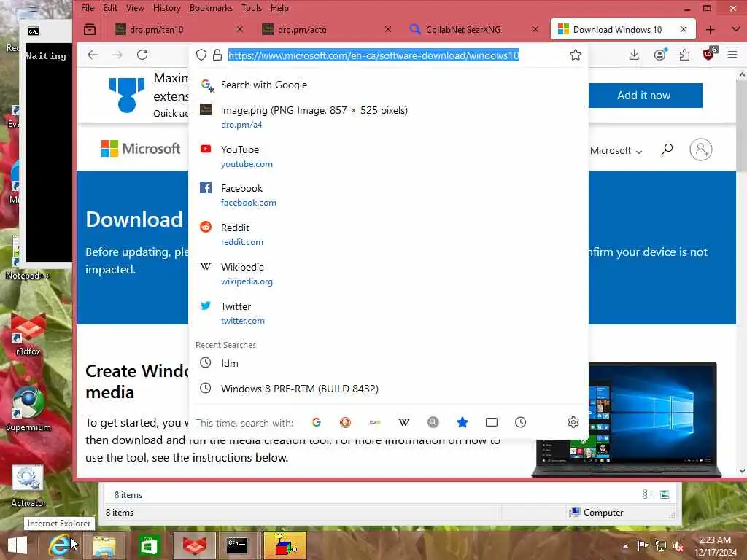Open the File menu

(x=88, y=8)
